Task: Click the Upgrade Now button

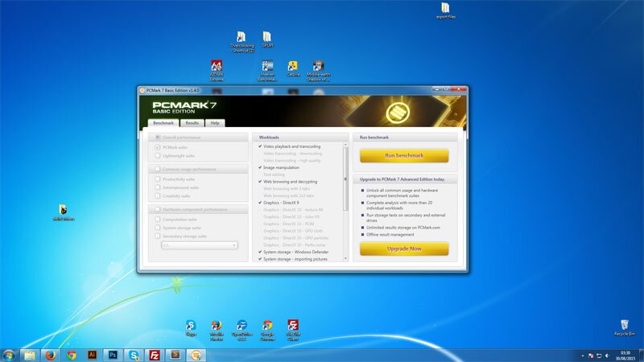Action: (404, 249)
